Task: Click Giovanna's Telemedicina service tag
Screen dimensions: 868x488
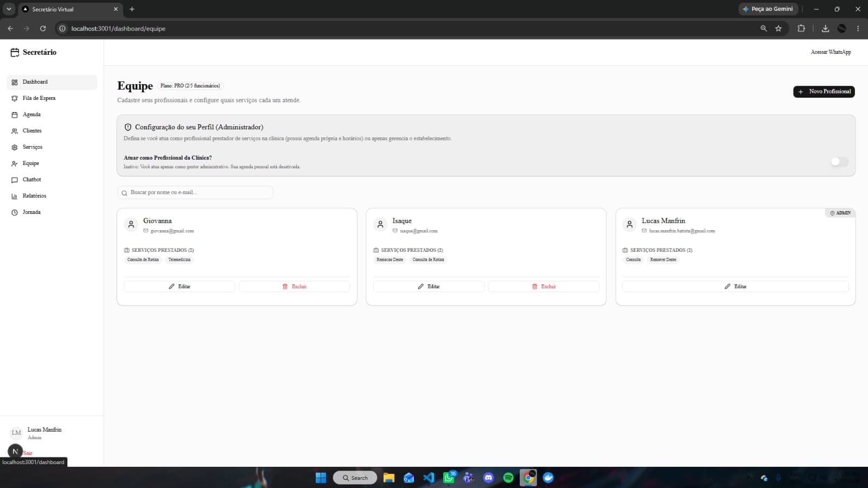Action: coord(179,260)
